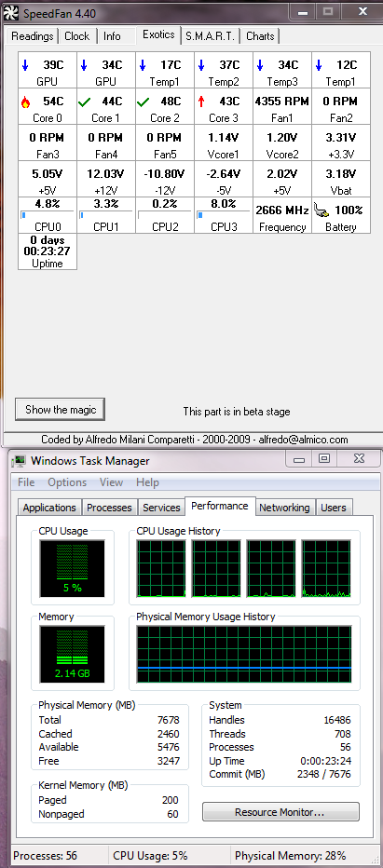Switch to the S.M.A.R.T. tab
The image size is (383, 868).
click(212, 36)
